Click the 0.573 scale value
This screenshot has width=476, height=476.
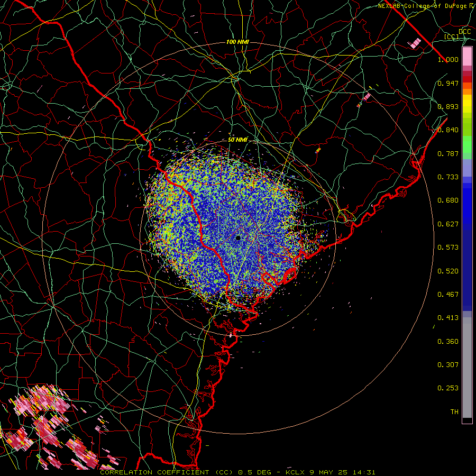coord(448,248)
